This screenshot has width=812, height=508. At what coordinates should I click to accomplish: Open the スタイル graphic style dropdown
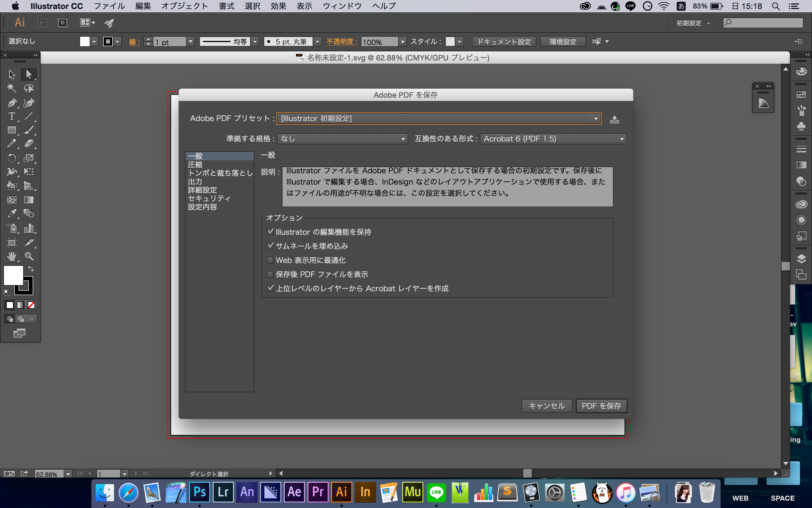[x=460, y=42]
